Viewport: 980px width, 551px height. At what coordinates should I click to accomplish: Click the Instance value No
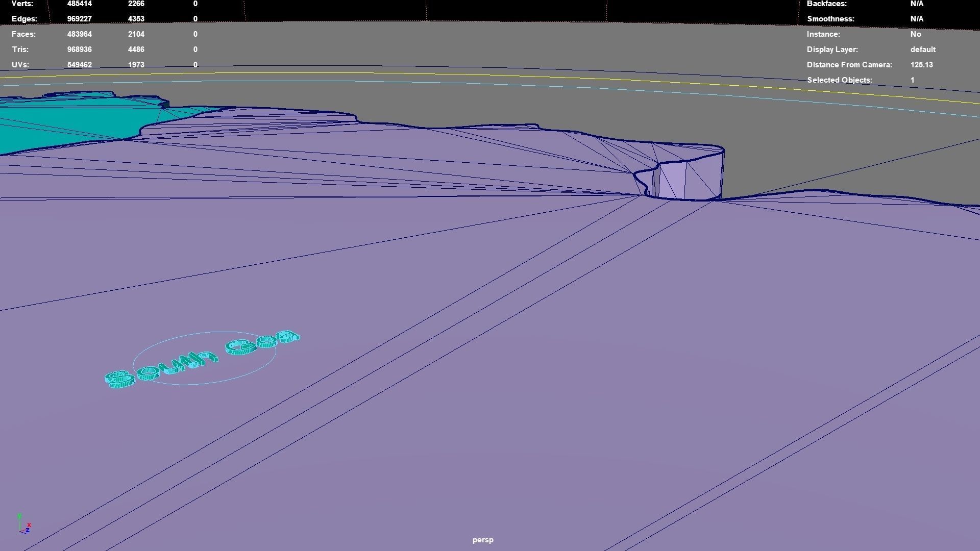915,34
